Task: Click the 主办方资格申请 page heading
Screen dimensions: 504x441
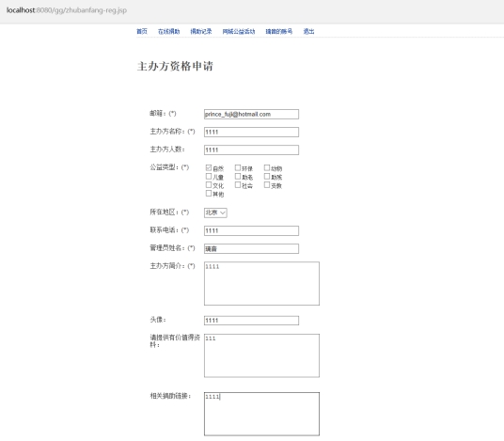Action: [x=175, y=66]
